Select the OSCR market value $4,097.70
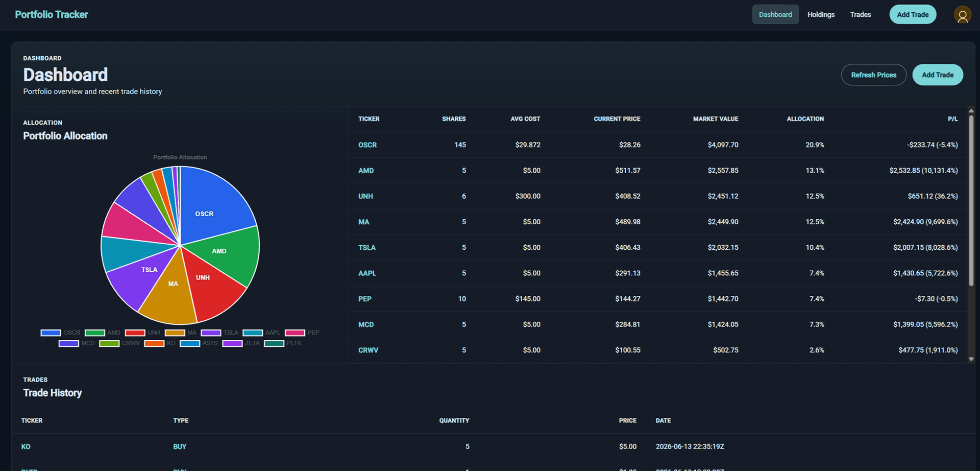The image size is (980, 471). (x=723, y=145)
